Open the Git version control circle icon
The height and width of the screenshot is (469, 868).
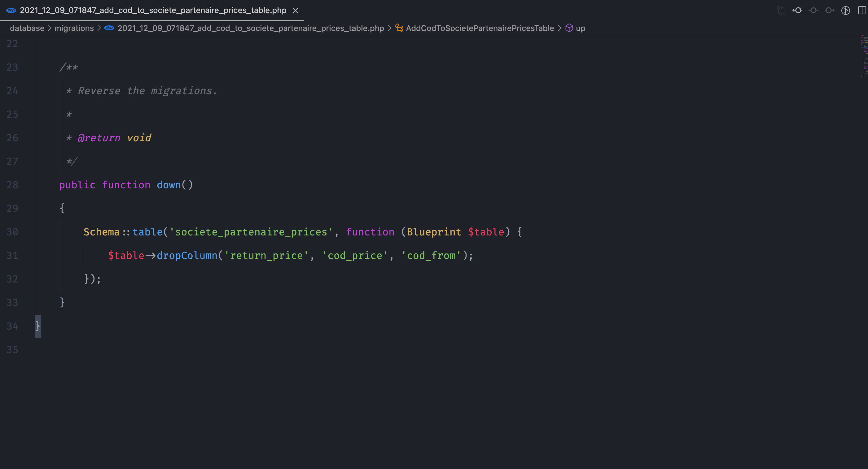tap(845, 11)
